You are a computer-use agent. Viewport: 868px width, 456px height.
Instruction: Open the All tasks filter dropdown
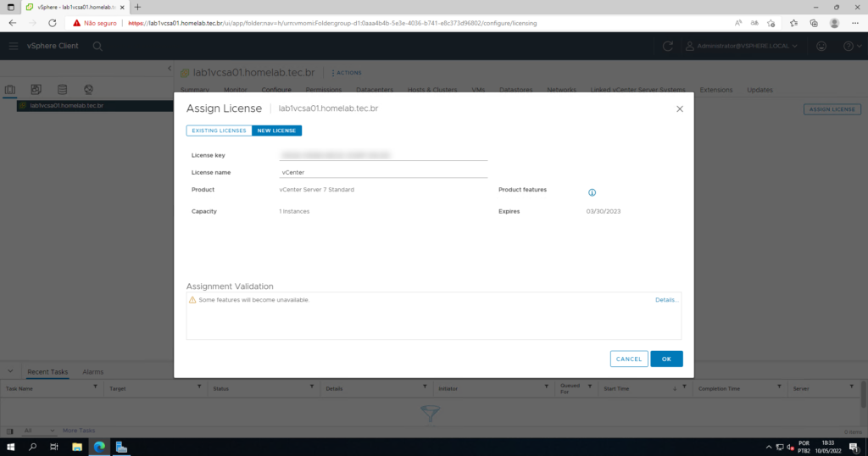(x=39, y=431)
